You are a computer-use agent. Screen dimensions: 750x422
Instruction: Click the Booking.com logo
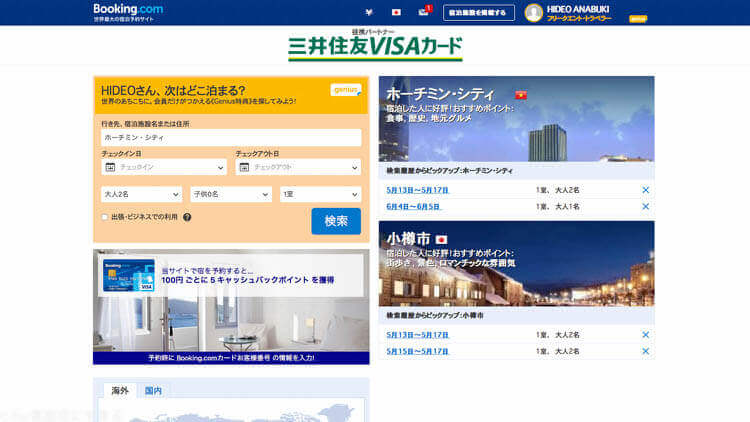coord(128,9)
